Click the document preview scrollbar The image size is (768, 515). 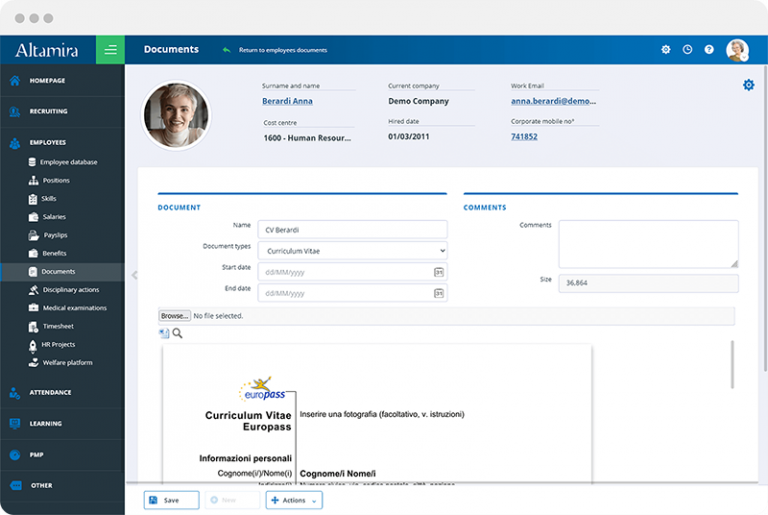732,365
